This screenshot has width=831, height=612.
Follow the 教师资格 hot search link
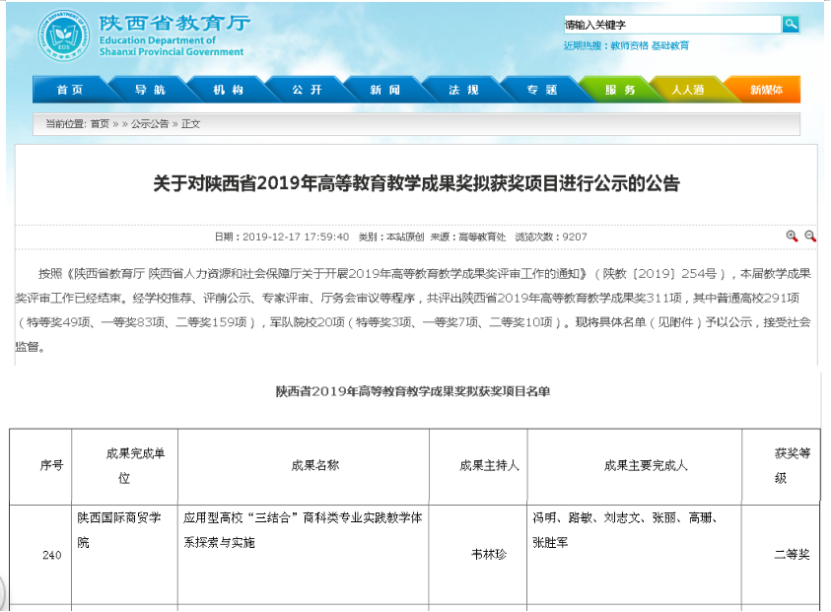pyautogui.click(x=629, y=46)
